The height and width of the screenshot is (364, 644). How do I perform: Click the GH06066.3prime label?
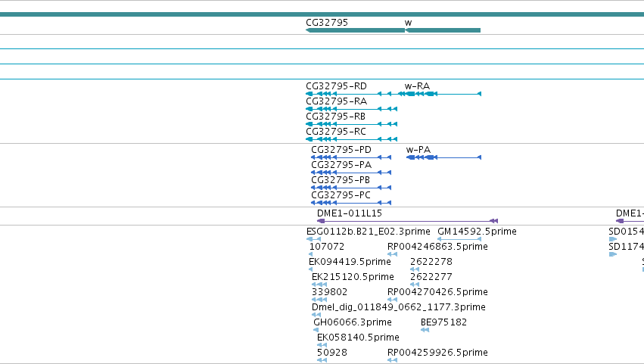tap(353, 322)
